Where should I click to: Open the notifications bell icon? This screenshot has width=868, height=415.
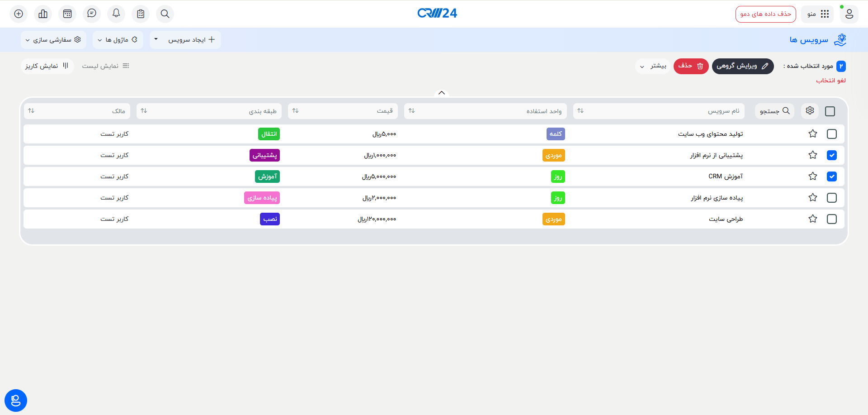[x=116, y=14]
